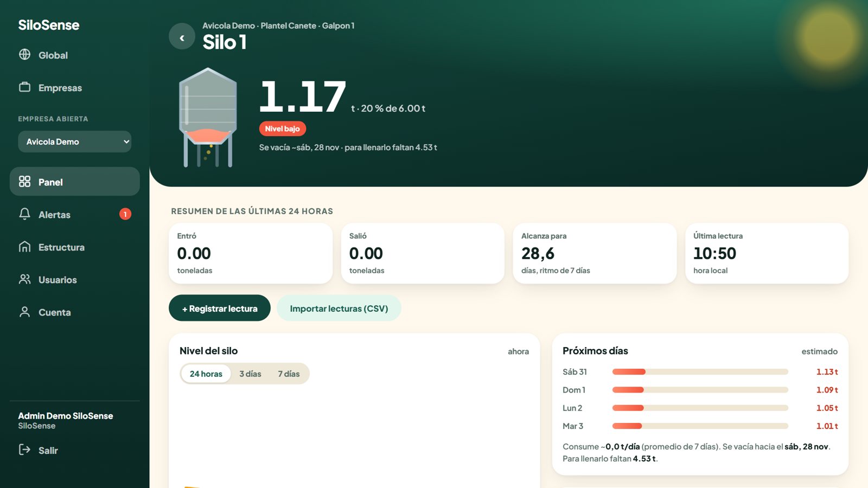
Task: Click the 'ahora' label in chart card
Action: coord(518,351)
